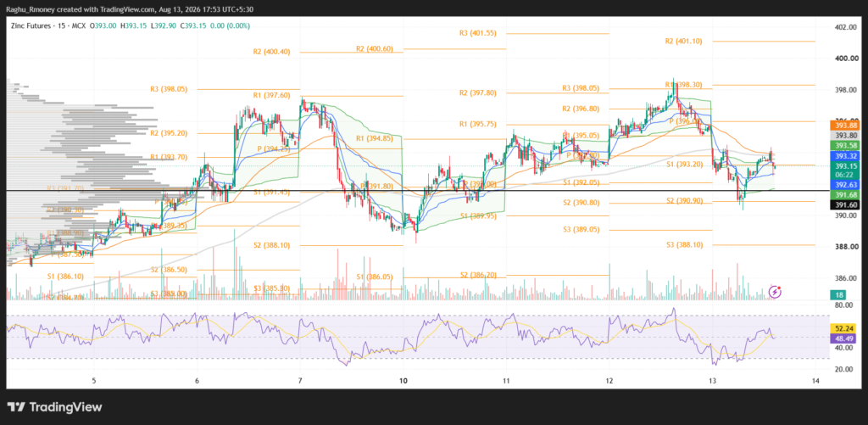Click the purple lightning bolt event icon

pos(776,292)
